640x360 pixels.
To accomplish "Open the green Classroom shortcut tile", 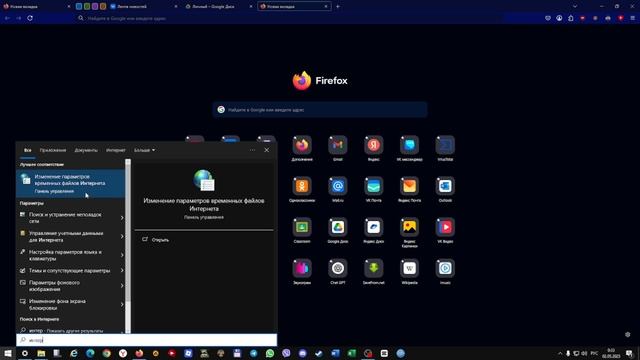I will pos(302,227).
